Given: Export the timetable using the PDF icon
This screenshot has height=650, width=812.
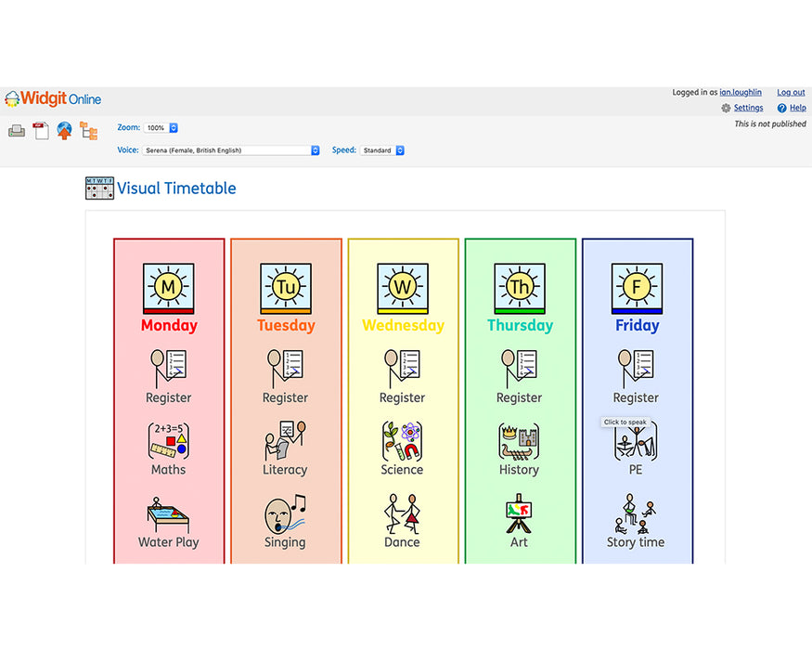Looking at the screenshot, I should click(41, 131).
